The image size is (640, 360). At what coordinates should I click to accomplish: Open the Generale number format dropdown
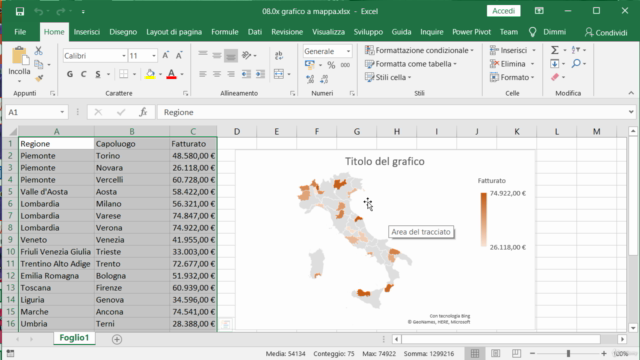(x=348, y=51)
